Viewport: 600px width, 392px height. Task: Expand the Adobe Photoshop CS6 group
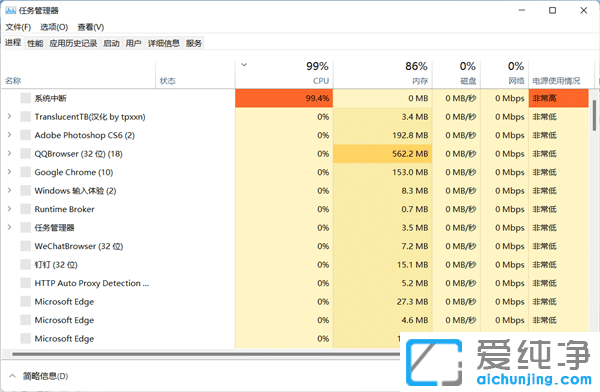point(10,135)
